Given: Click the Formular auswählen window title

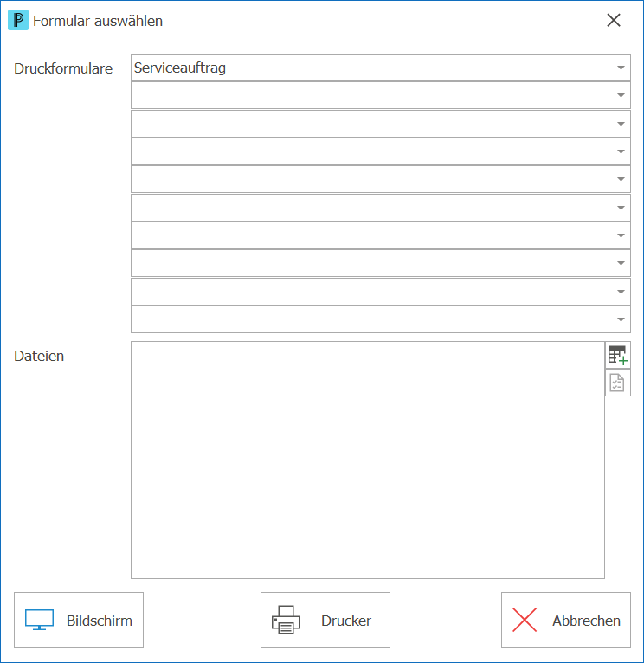Looking at the screenshot, I should (x=98, y=21).
